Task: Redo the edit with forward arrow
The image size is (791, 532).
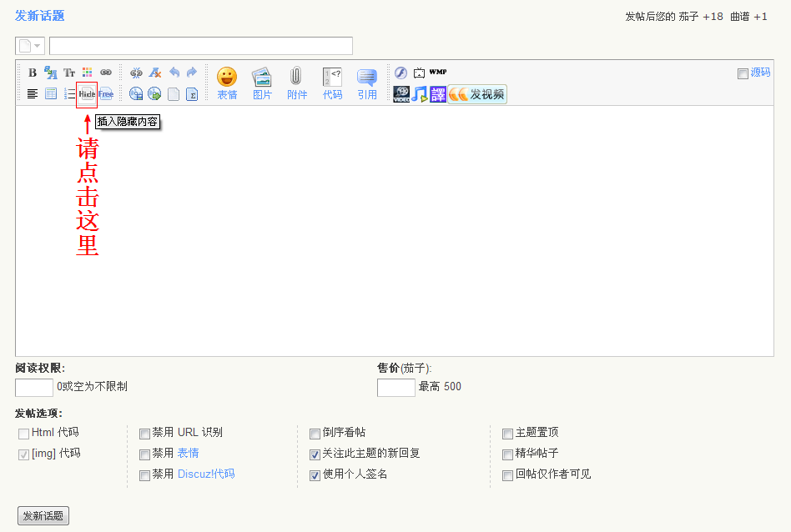Action: coord(192,72)
